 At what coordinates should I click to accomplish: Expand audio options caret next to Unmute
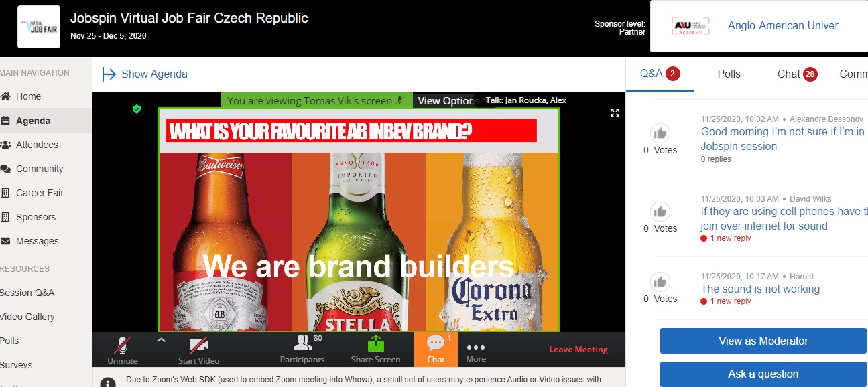click(x=161, y=341)
